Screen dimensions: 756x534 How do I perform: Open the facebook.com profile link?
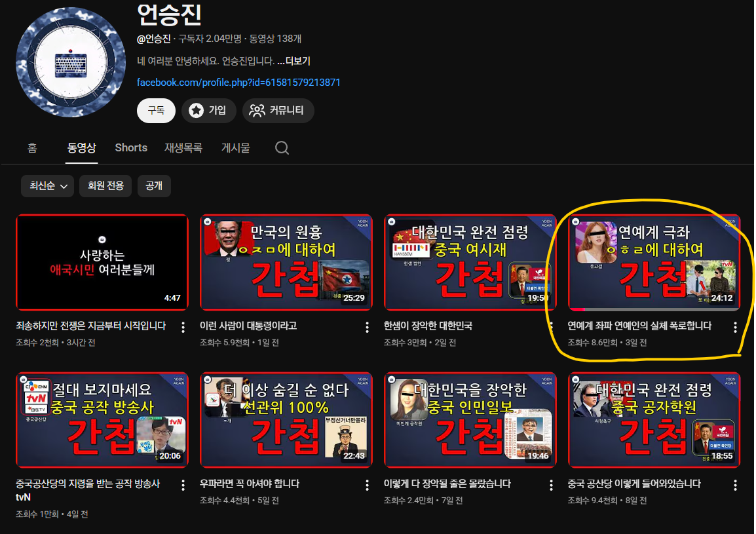(238, 83)
